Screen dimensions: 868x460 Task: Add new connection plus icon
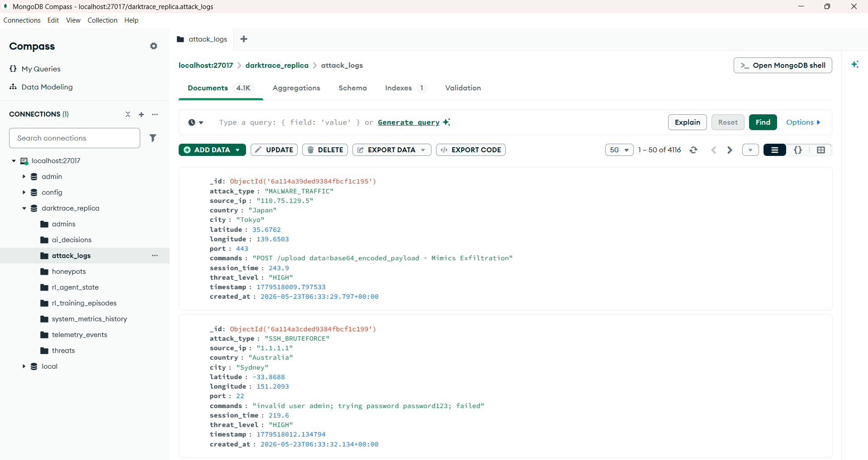[141, 114]
